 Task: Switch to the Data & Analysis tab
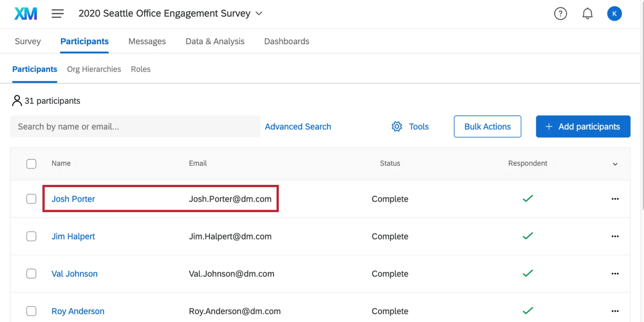tap(215, 41)
